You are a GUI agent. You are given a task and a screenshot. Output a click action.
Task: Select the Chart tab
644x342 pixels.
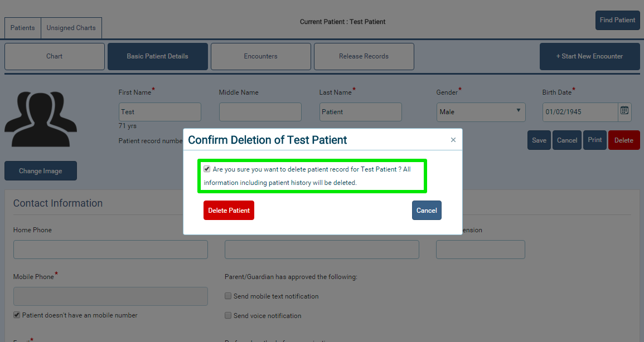[55, 56]
